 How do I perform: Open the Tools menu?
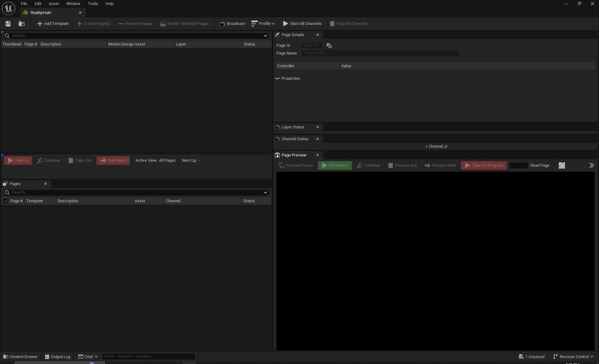coord(93,4)
